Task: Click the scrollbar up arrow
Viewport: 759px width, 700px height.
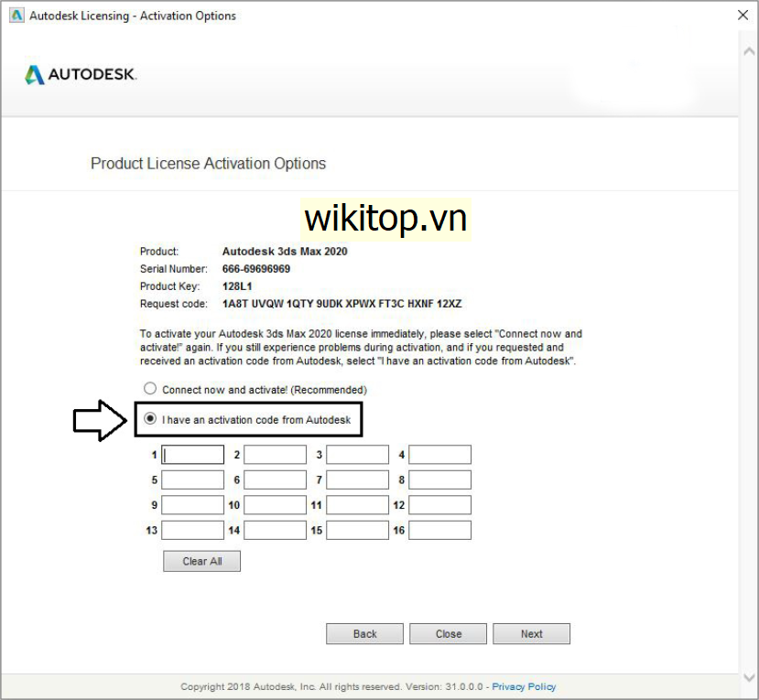Action: [748, 52]
